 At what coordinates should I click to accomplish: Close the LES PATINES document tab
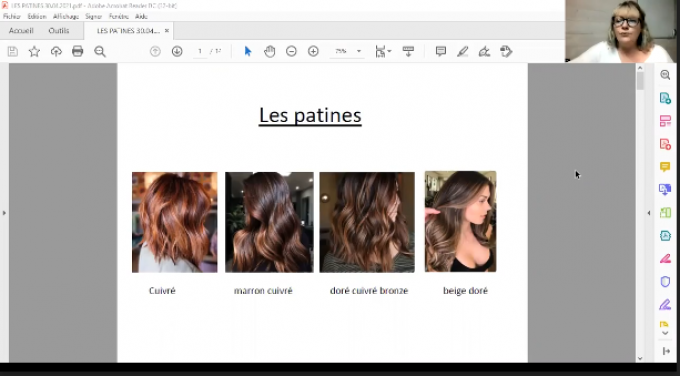167,31
